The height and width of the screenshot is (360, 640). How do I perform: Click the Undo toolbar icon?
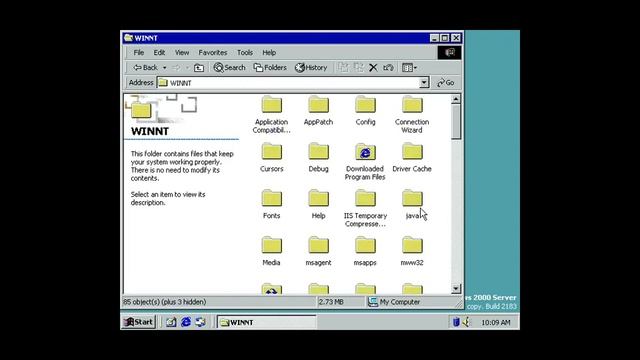point(388,68)
